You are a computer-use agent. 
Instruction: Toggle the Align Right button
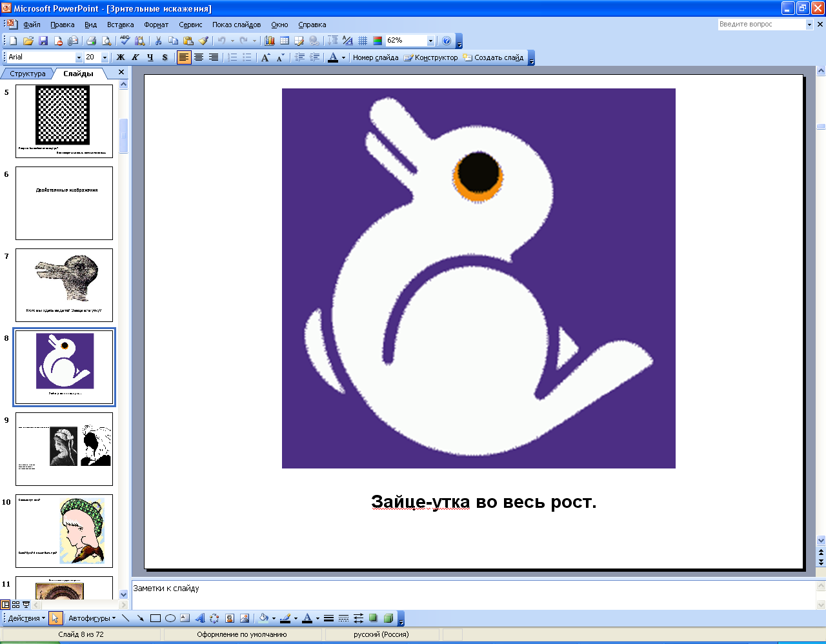pos(214,57)
